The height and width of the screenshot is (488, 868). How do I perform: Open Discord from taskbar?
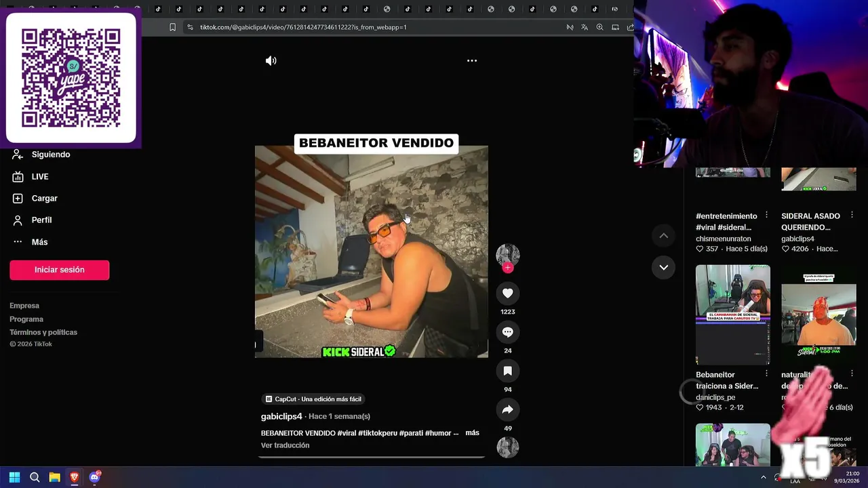click(94, 477)
